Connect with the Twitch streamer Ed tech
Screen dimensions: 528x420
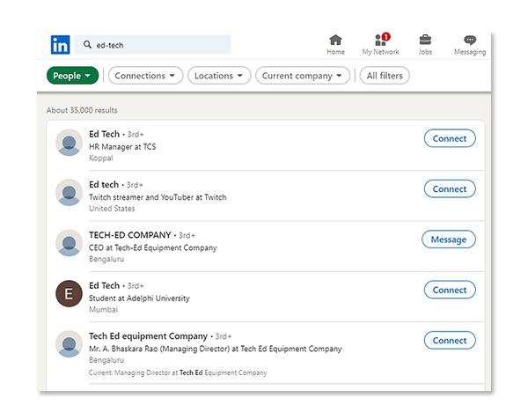[x=450, y=189]
